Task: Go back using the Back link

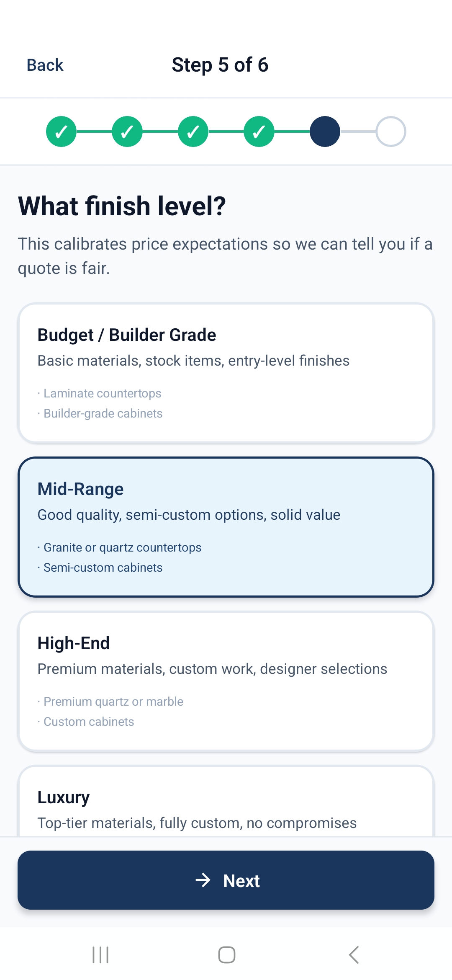Action: (45, 65)
